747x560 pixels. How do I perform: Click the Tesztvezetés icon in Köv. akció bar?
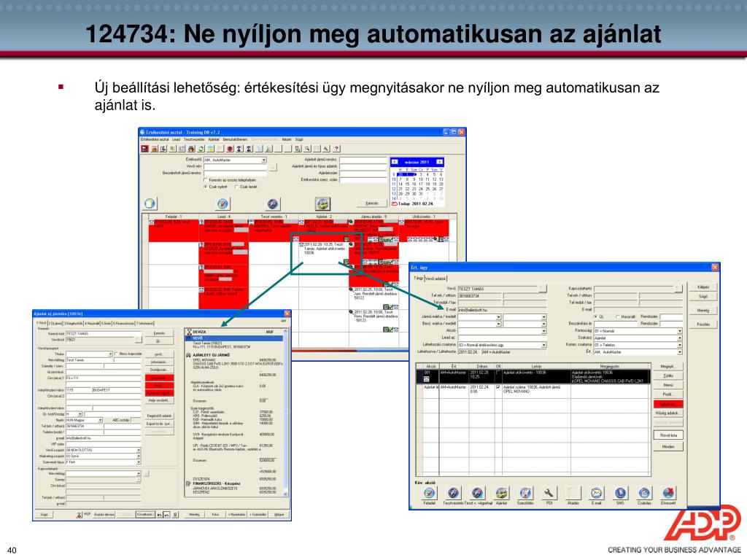453,493
